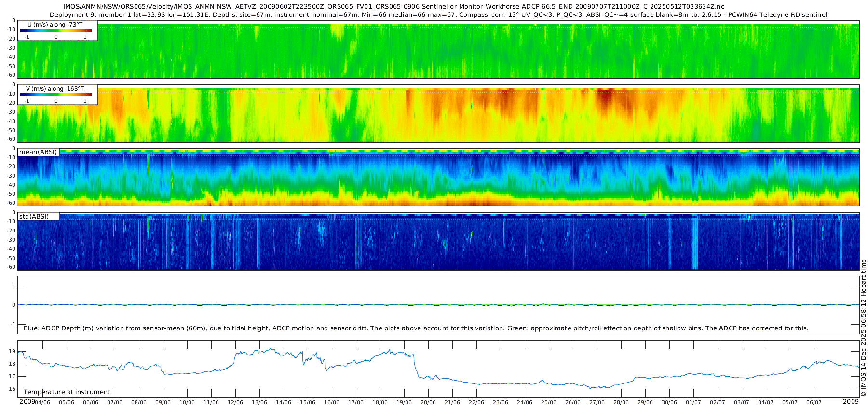Image resolution: width=868 pixels, height=410 pixels.
Task: Click the -1 tick on depth variation axis
Action: [x=13, y=324]
